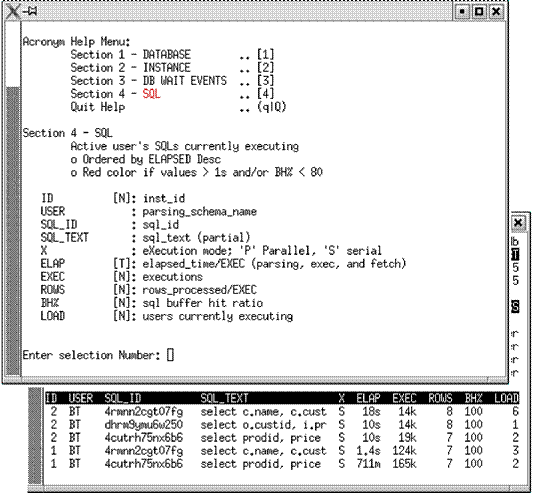Maximize the help terminal window
The width and height of the screenshot is (533, 493).
click(479, 12)
